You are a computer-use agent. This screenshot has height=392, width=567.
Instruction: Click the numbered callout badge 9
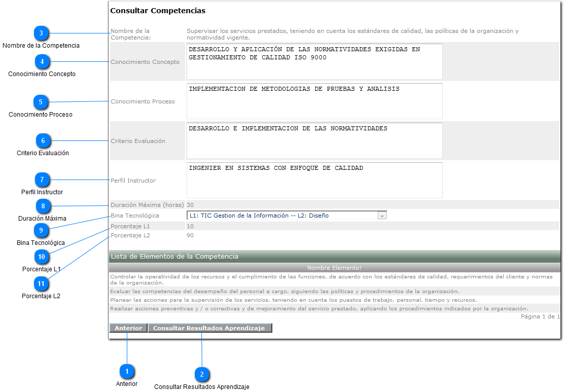tap(42, 230)
